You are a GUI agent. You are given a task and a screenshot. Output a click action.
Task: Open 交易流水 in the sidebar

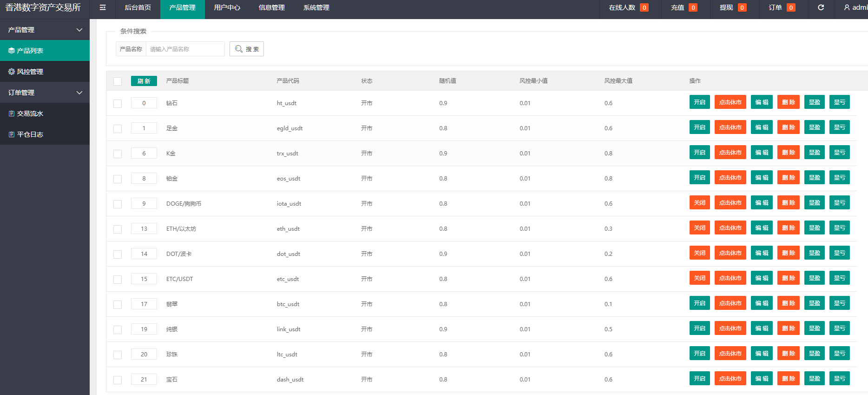pyautogui.click(x=45, y=114)
